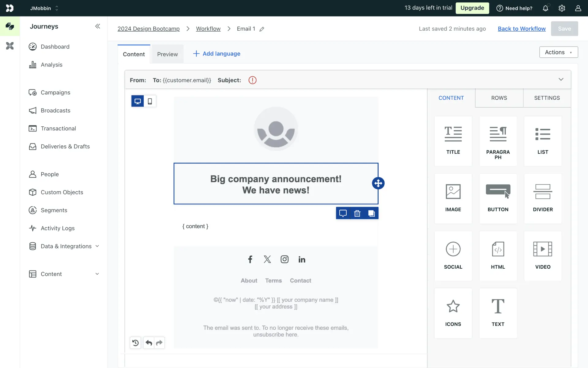Click the undo arrow
Viewport: 588px width, 368px height.
149,343
